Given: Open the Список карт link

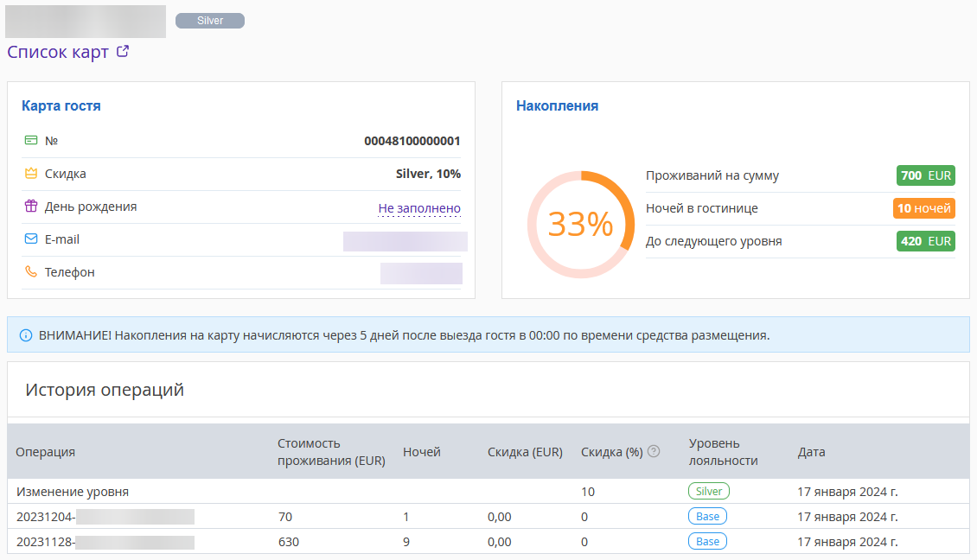Looking at the screenshot, I should click(58, 52).
